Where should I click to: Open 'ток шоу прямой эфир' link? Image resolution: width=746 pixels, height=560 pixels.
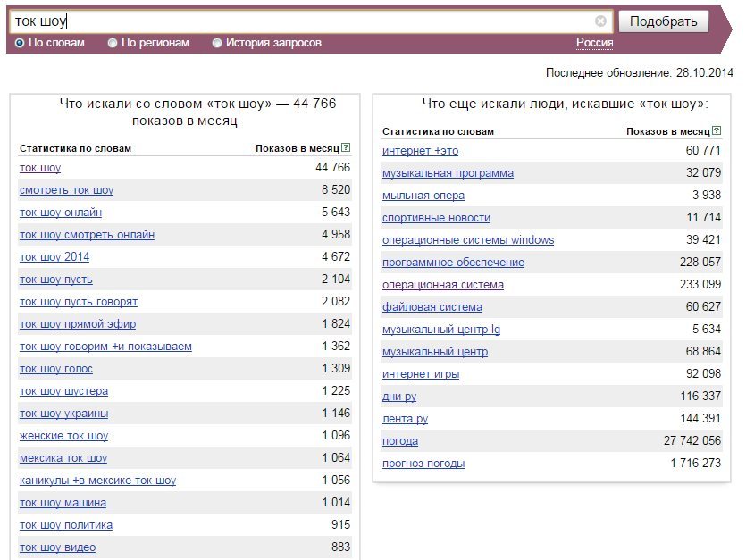click(x=78, y=324)
